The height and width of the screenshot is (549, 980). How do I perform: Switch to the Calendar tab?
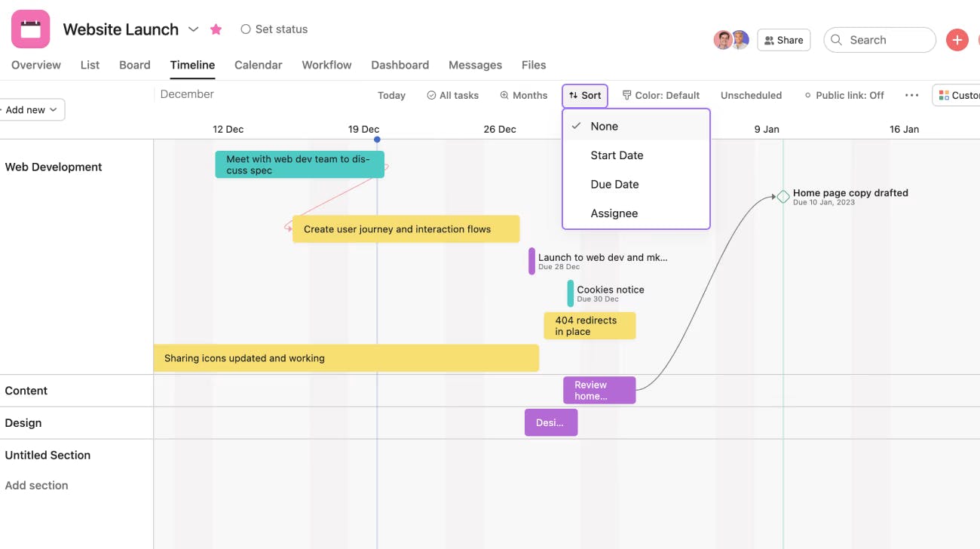point(258,65)
